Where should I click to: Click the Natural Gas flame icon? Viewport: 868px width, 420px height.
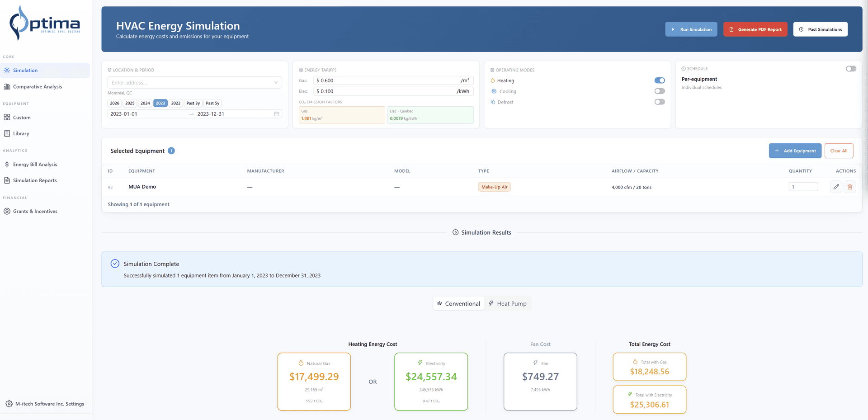coord(301,363)
